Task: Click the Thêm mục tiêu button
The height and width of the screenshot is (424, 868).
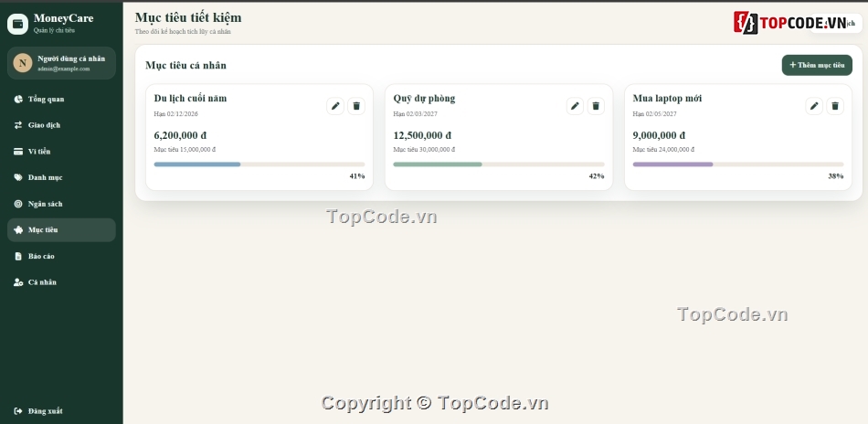Action: point(817,65)
